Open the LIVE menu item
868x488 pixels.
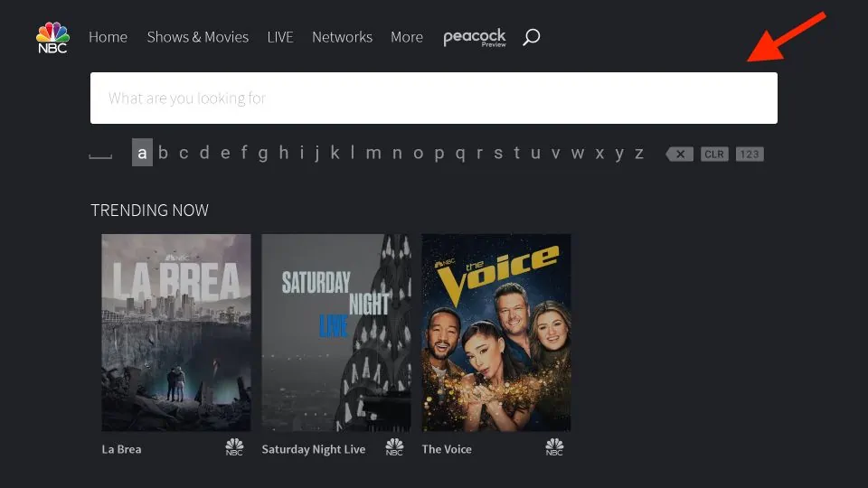tap(280, 37)
